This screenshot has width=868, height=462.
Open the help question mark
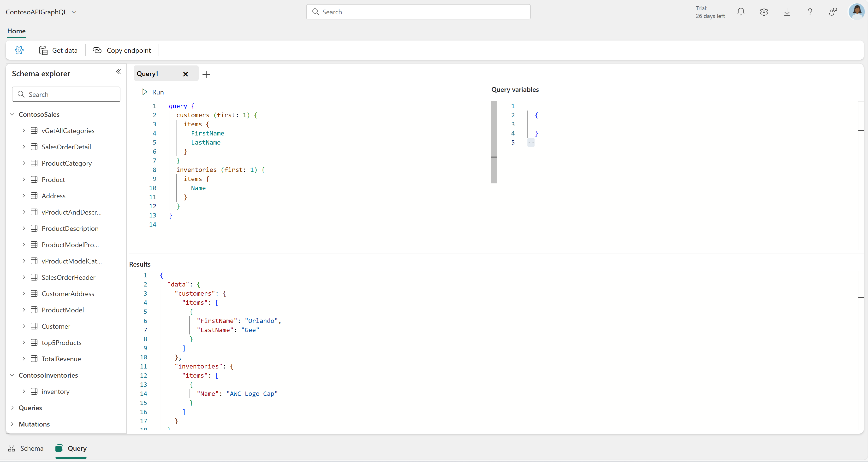tap(810, 12)
